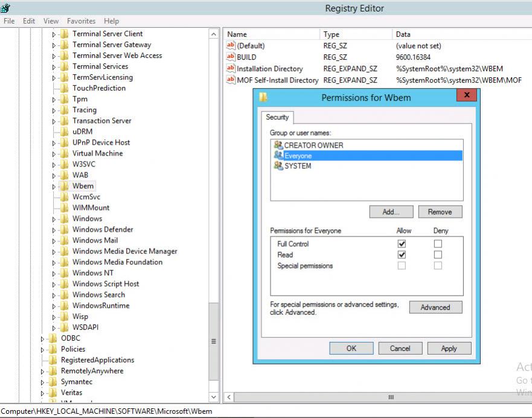The width and height of the screenshot is (532, 418).
Task: Click the Registry Editor app icon in title bar
Action: tap(5, 8)
